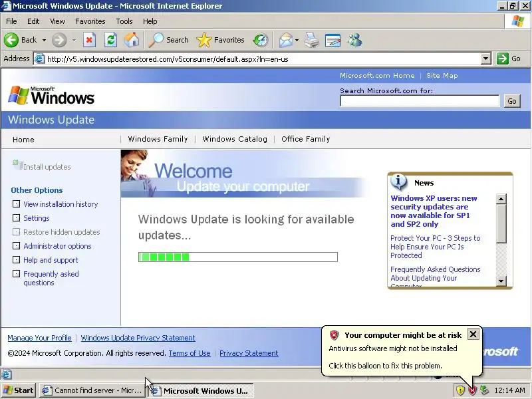Go to the Home navigation link
The height and width of the screenshot is (399, 532).
pyautogui.click(x=23, y=140)
